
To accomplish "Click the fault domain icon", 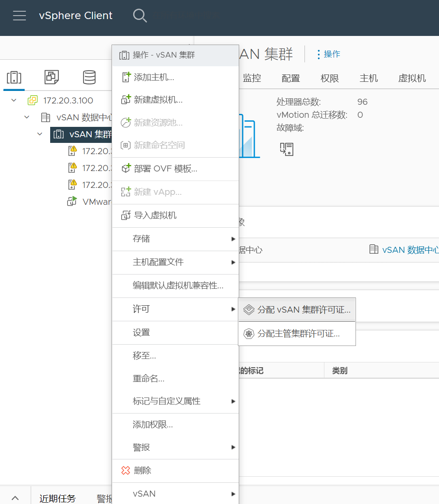I will coord(286,149).
